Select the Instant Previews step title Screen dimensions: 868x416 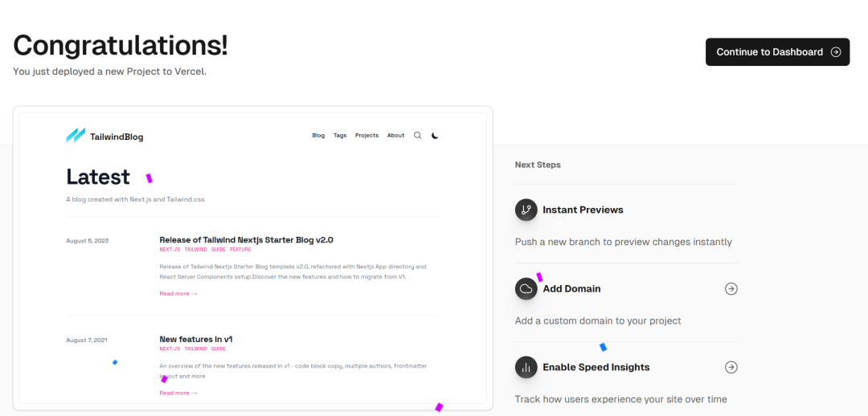[583, 210]
